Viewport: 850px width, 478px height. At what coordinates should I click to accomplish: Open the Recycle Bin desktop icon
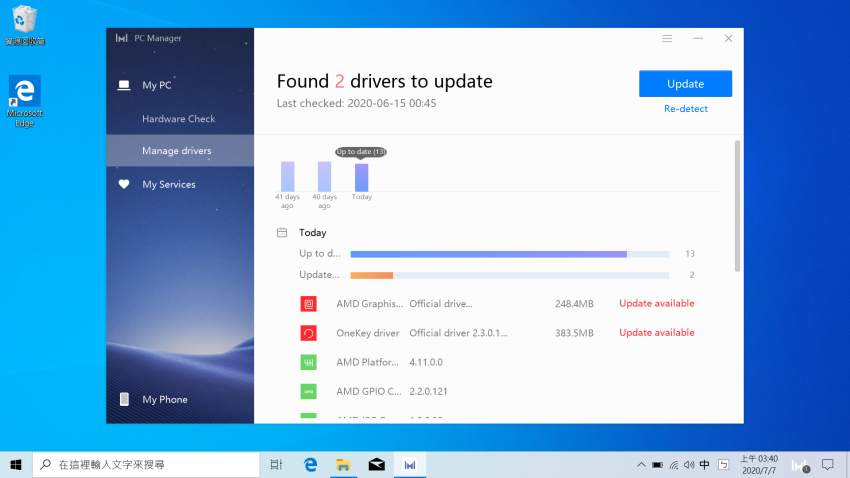[x=24, y=25]
